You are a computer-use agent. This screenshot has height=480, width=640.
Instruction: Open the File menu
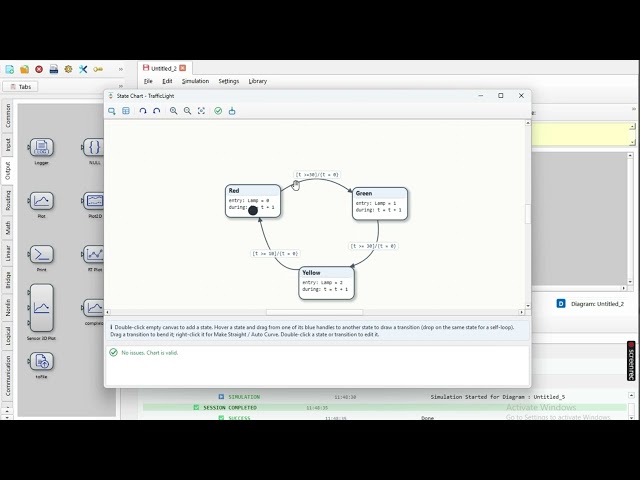(148, 81)
